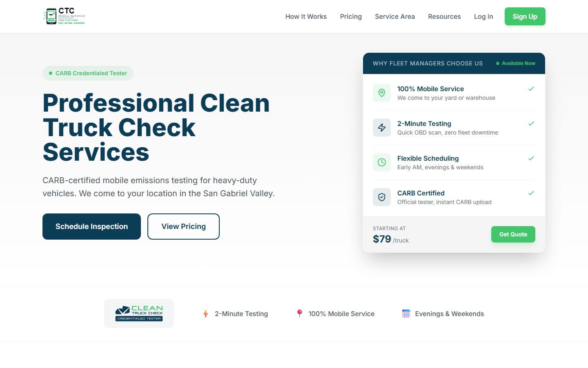
Task: Click the 'We come to your yard or warehouse' text
Action: [x=446, y=98]
